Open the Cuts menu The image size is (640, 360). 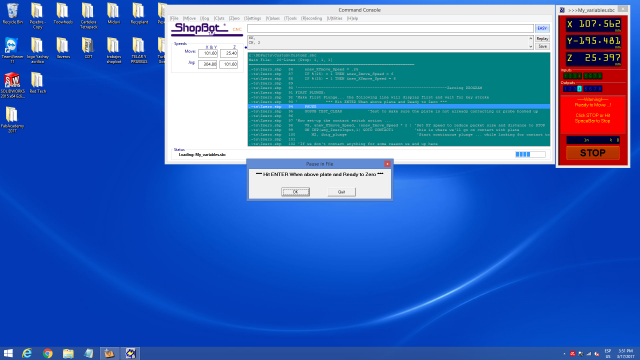[x=219, y=18]
